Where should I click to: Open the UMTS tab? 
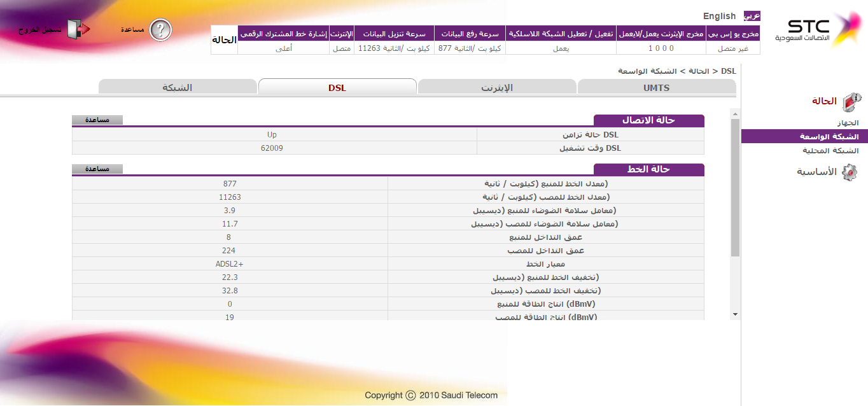[x=656, y=88]
